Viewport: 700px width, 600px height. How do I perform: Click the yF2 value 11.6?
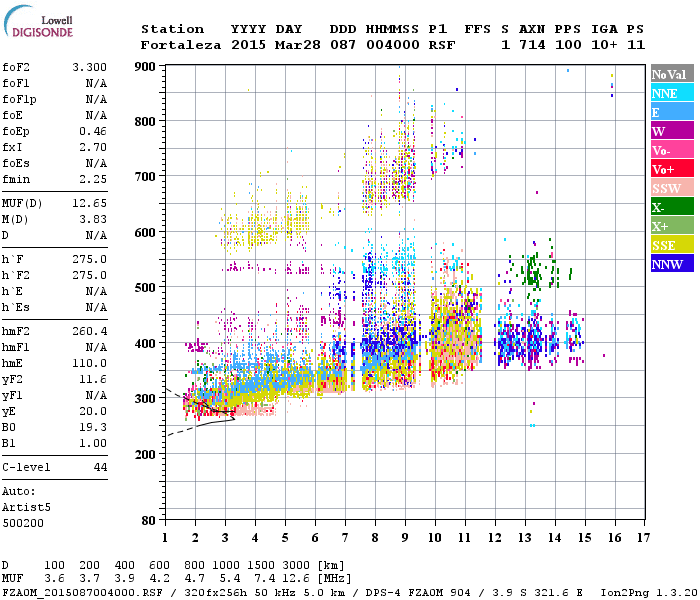[93, 379]
